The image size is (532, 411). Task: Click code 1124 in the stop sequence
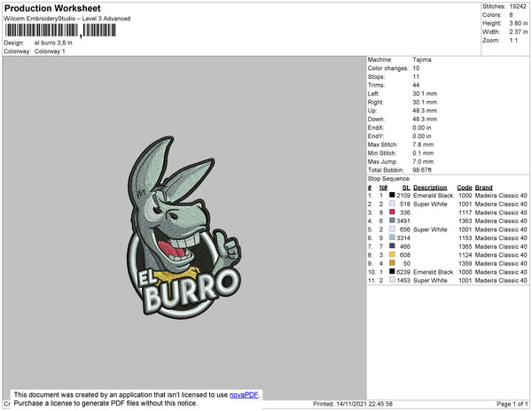[465, 255]
